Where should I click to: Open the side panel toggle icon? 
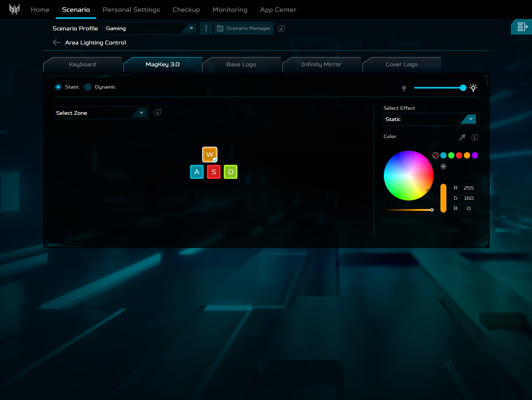coord(522,27)
